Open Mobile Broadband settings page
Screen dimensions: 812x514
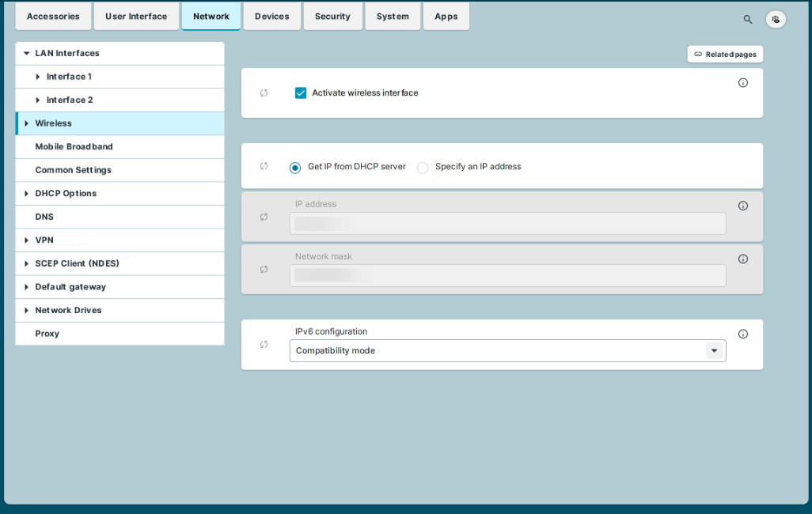(x=74, y=147)
